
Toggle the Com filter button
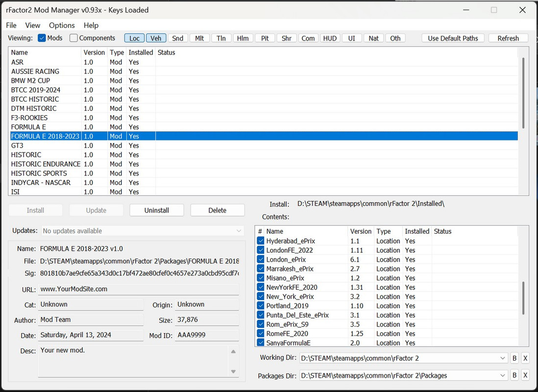pyautogui.click(x=308, y=38)
